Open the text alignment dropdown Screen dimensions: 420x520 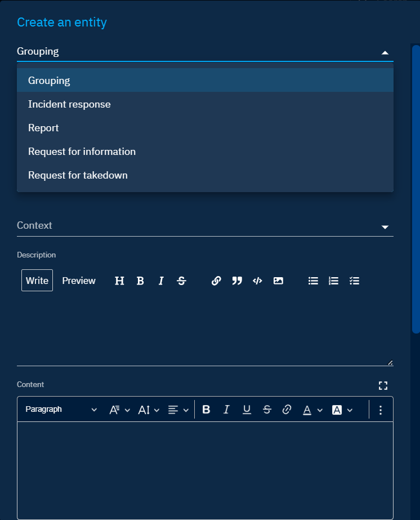coord(178,410)
